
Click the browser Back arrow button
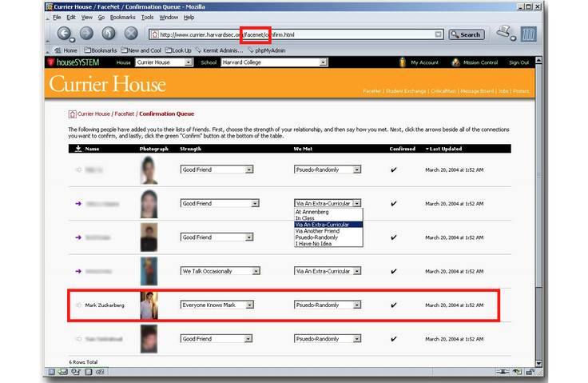(x=65, y=34)
